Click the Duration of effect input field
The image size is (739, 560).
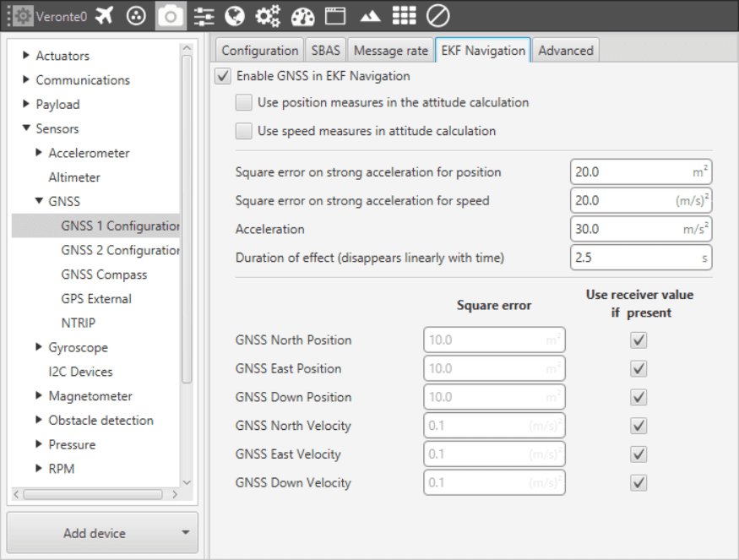640,258
